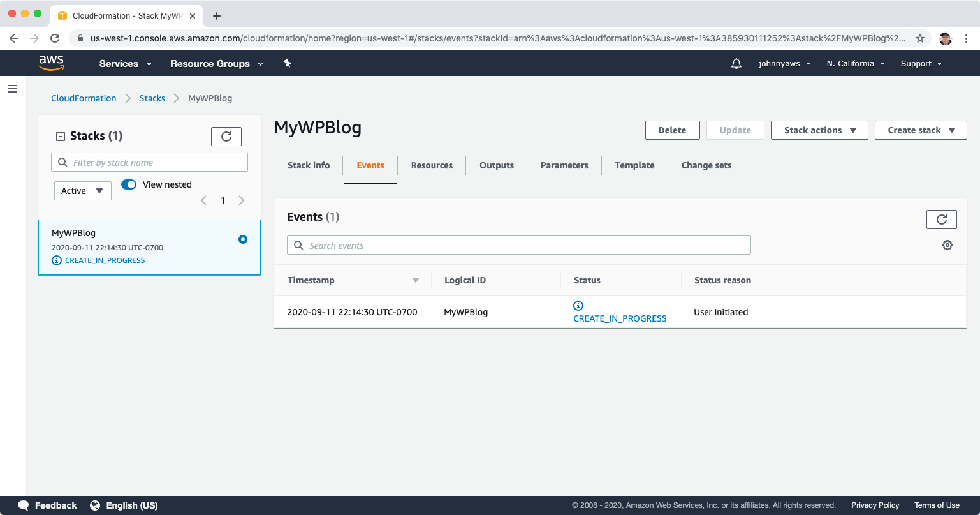Collapse the Stacks panel
Image resolution: width=980 pixels, height=515 pixels.
(61, 136)
